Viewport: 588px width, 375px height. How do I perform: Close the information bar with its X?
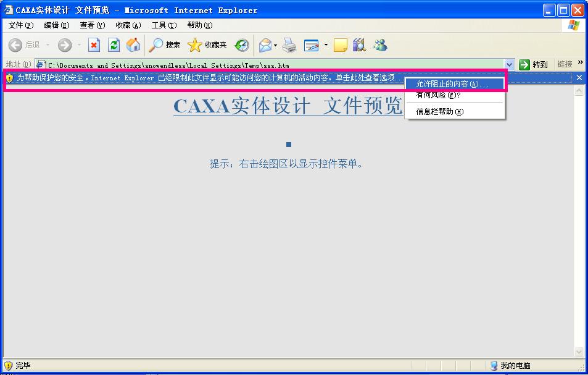579,78
